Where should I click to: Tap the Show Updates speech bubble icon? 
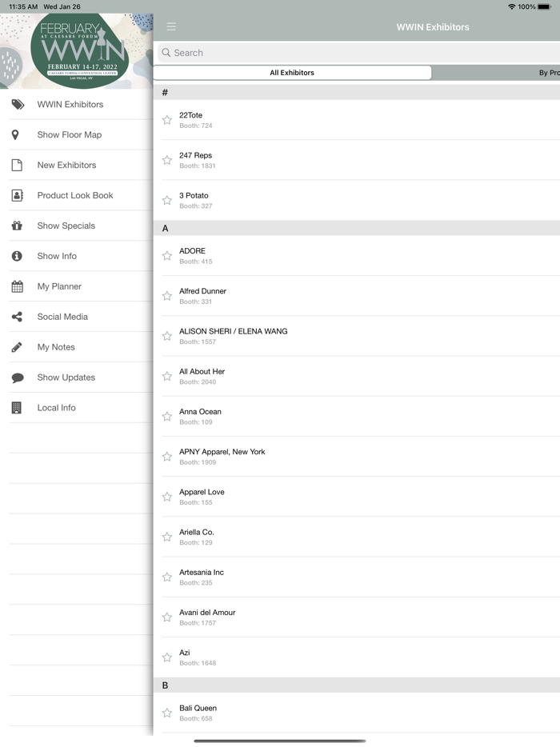[17, 377]
